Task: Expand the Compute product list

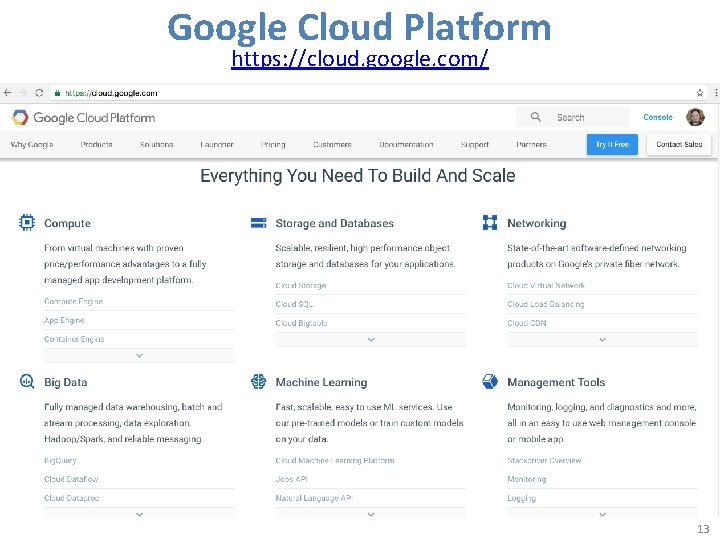Action: tap(140, 355)
